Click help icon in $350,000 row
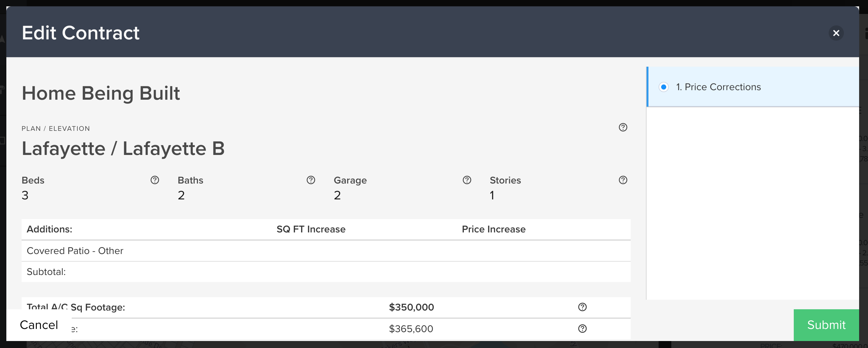This screenshot has height=348, width=868. [582, 307]
